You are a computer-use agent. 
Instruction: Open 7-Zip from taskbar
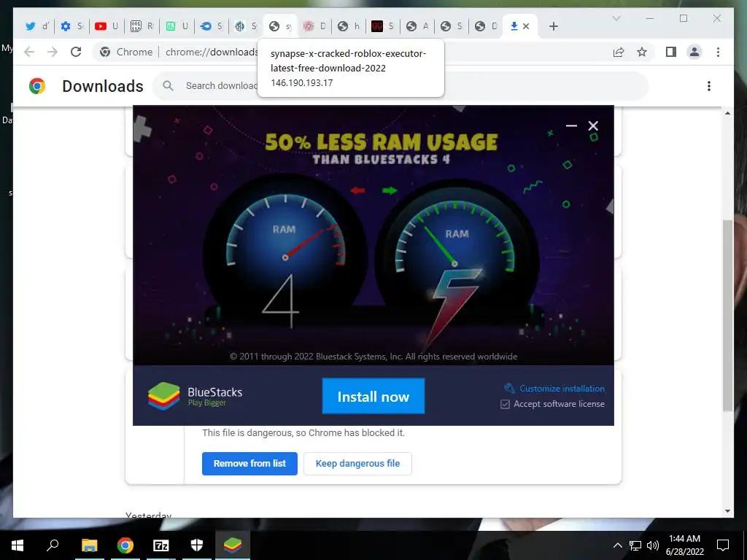(x=161, y=545)
